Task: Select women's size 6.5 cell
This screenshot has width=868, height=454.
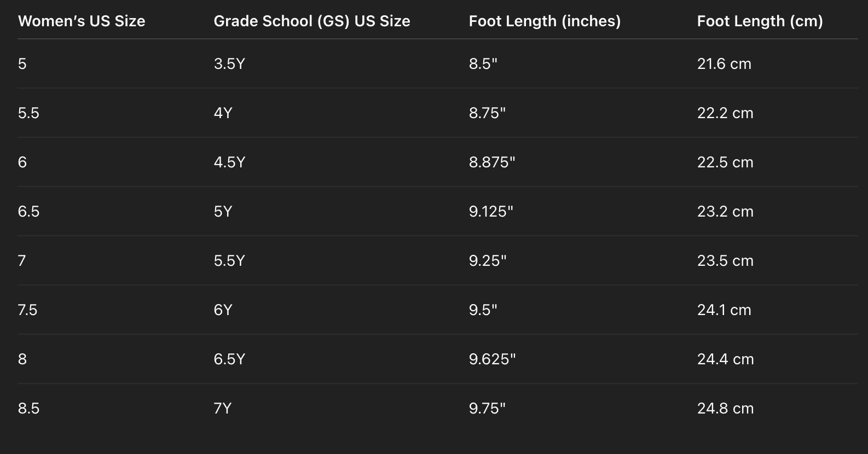Action: [x=28, y=212]
